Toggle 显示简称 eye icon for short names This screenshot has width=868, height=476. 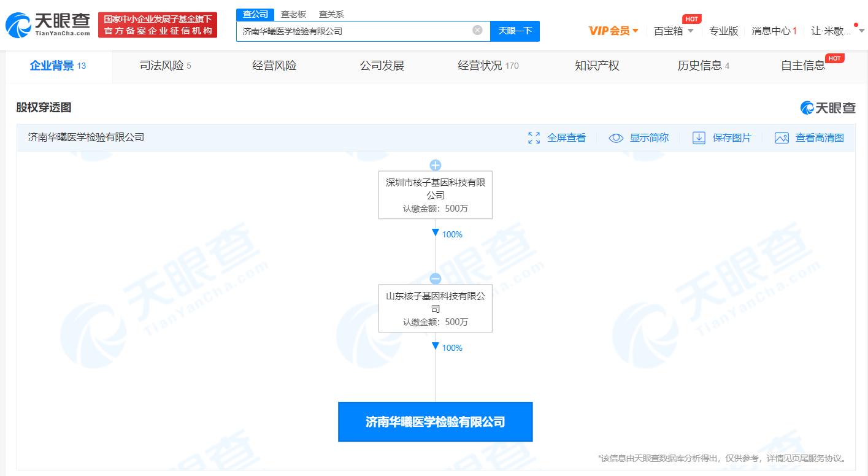pos(616,137)
